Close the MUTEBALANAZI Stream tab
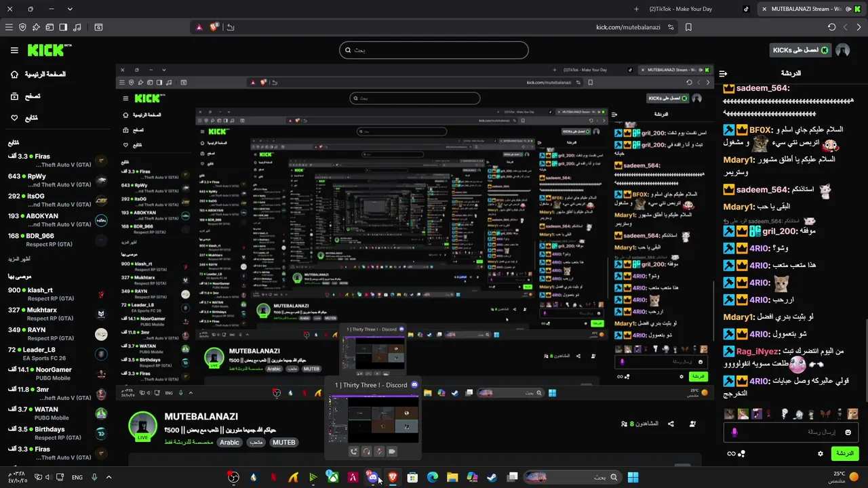Viewport: 868px width, 488px height. click(764, 9)
